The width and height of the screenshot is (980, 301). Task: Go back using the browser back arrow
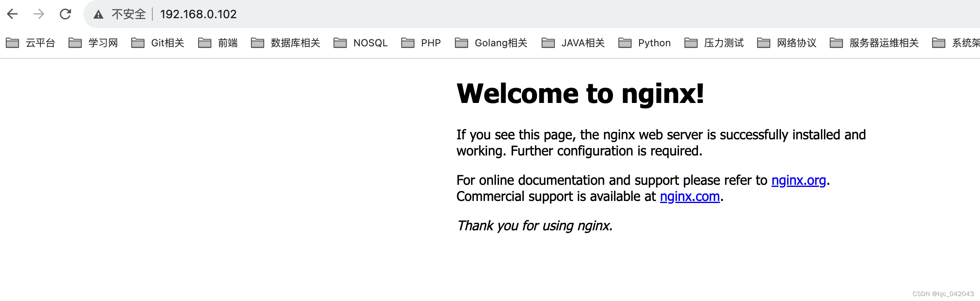[x=13, y=14]
